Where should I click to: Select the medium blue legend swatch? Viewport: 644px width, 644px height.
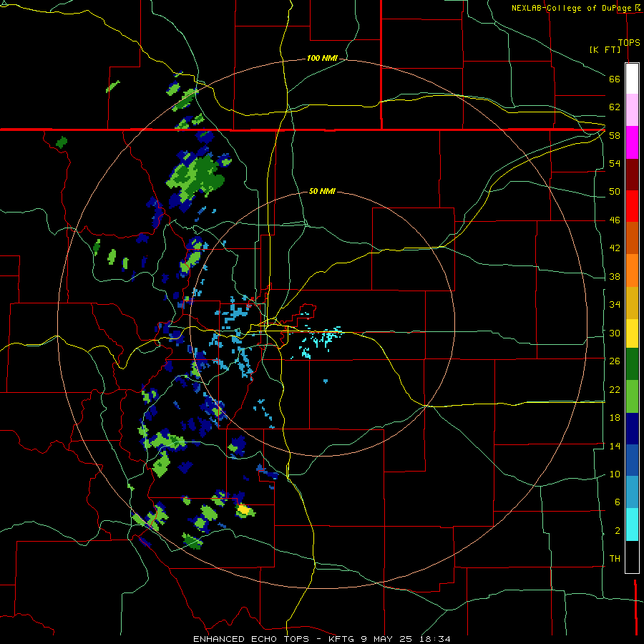(632, 460)
